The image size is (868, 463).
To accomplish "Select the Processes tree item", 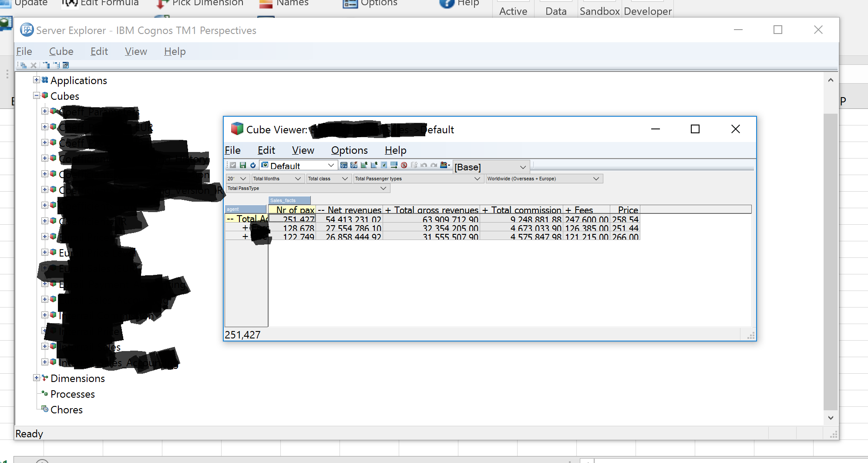I will coord(72,394).
